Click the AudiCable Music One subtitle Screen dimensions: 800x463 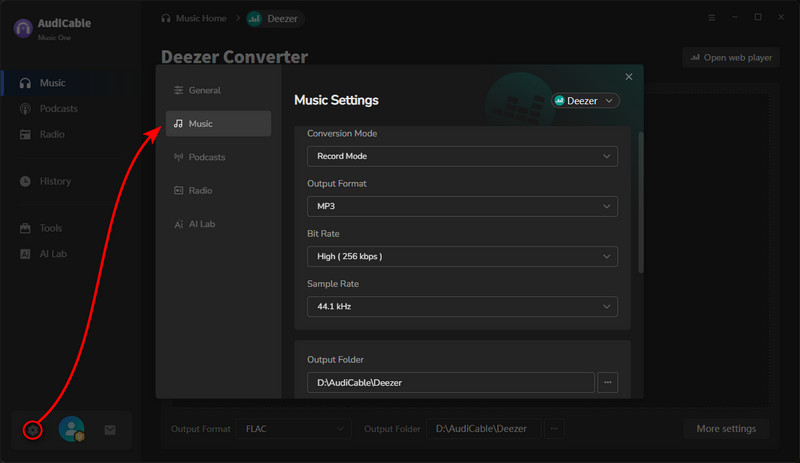coord(54,38)
